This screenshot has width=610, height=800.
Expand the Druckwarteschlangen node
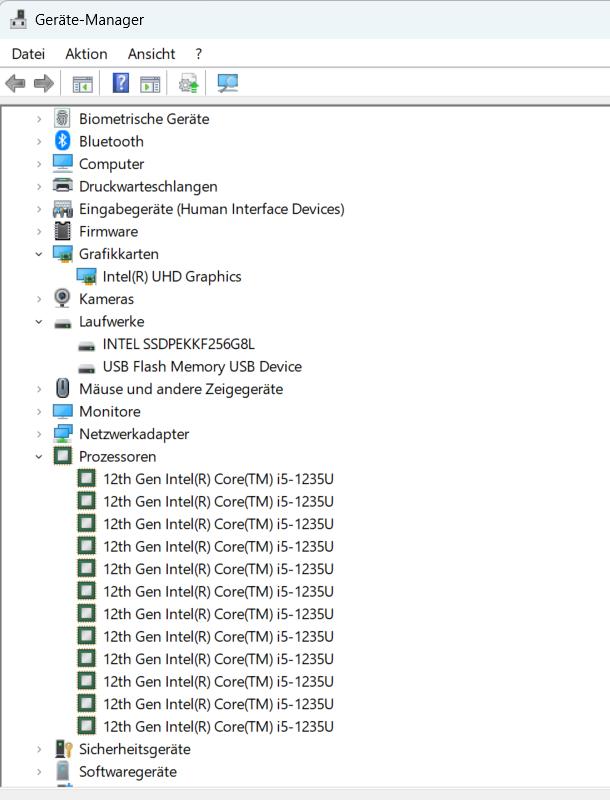[39, 186]
